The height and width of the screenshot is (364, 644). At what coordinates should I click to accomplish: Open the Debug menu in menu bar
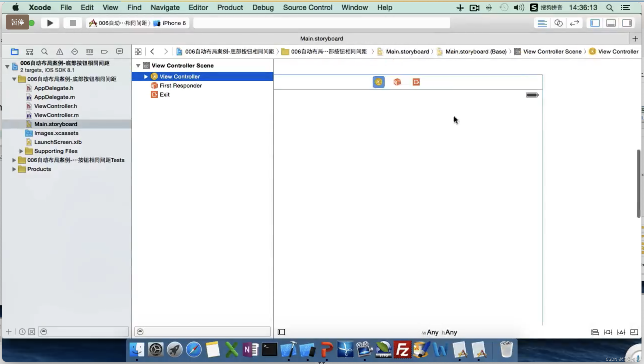(262, 7)
